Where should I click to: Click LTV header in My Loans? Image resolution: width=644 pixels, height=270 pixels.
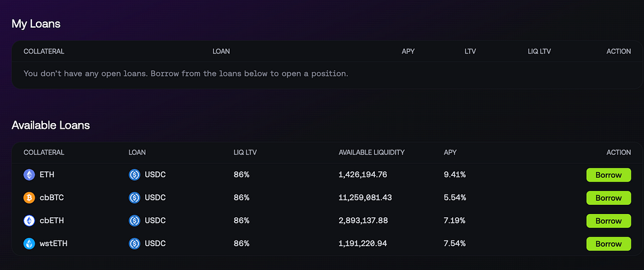coord(470,51)
